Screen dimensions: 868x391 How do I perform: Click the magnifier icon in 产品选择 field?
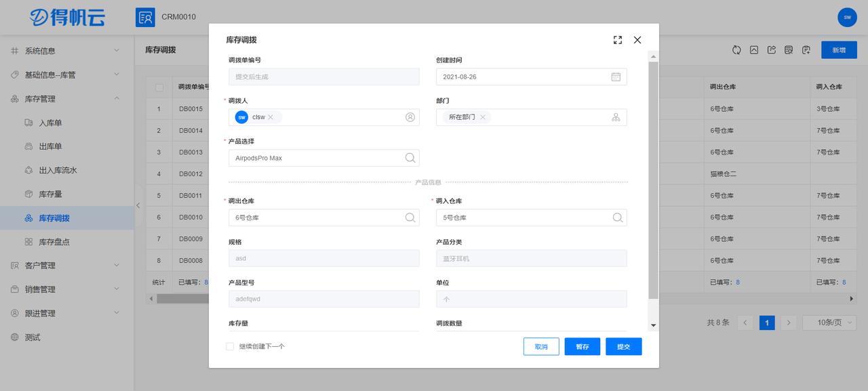pos(410,157)
